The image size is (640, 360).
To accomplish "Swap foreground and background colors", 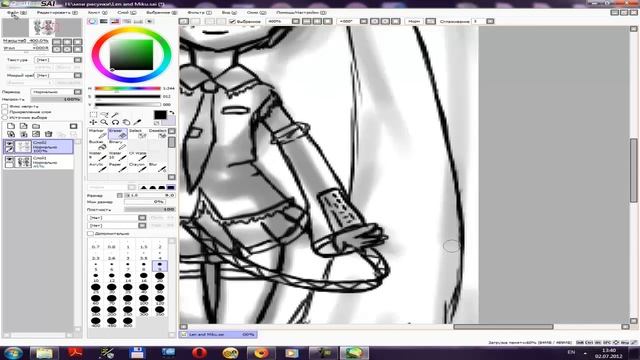I will click(172, 112).
